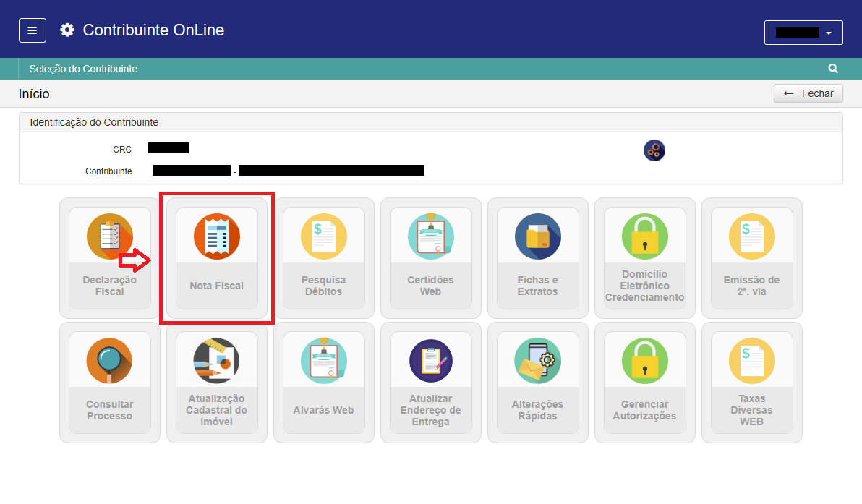Open Fichas e Extratos
The width and height of the screenshot is (862, 504).
(538, 258)
